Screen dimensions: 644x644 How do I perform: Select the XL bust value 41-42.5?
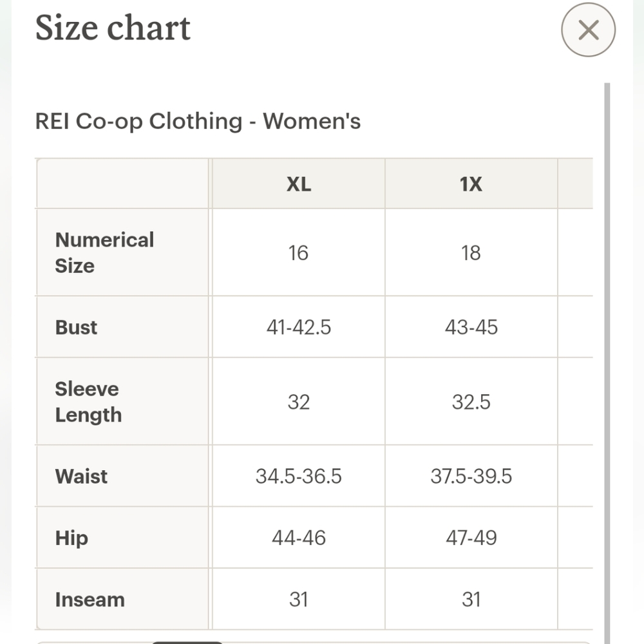point(299,327)
